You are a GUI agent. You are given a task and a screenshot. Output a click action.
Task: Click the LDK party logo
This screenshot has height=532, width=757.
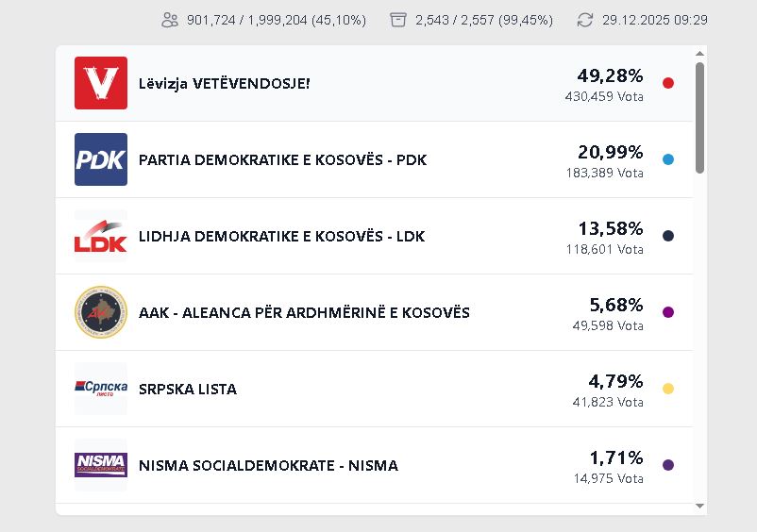101,236
